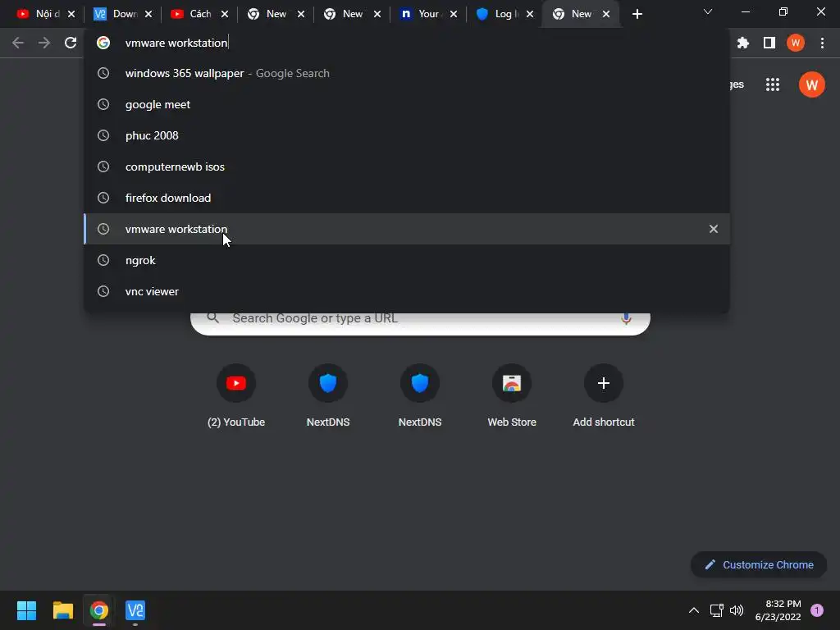Image resolution: width=840 pixels, height=630 pixels.
Task: Reload the page with the refresh icon
Action: (x=71, y=43)
